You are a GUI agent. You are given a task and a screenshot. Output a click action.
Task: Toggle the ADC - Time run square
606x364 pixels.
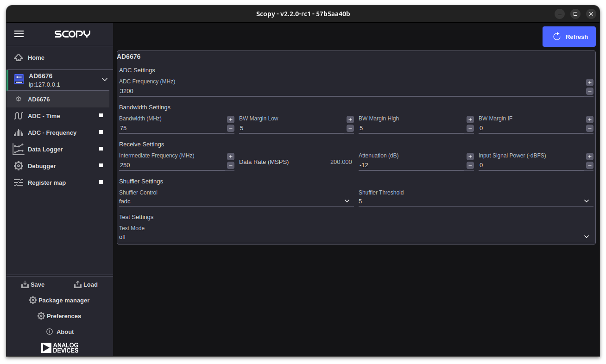coord(101,115)
